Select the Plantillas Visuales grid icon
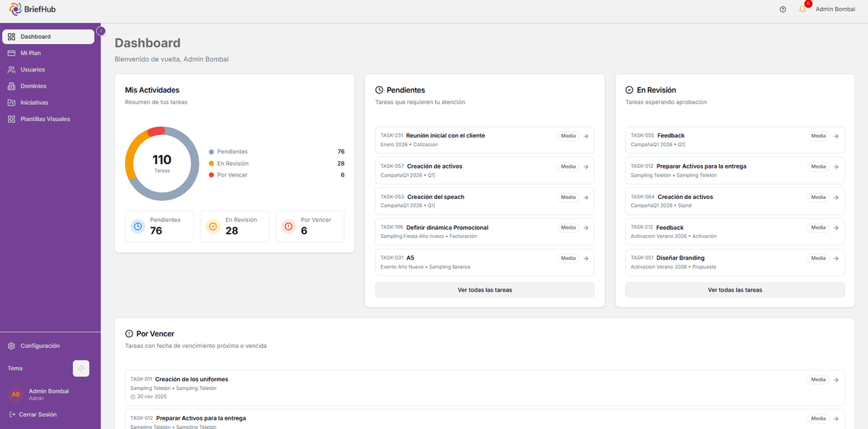Screen dimensions: 868x429 [x=12, y=119]
